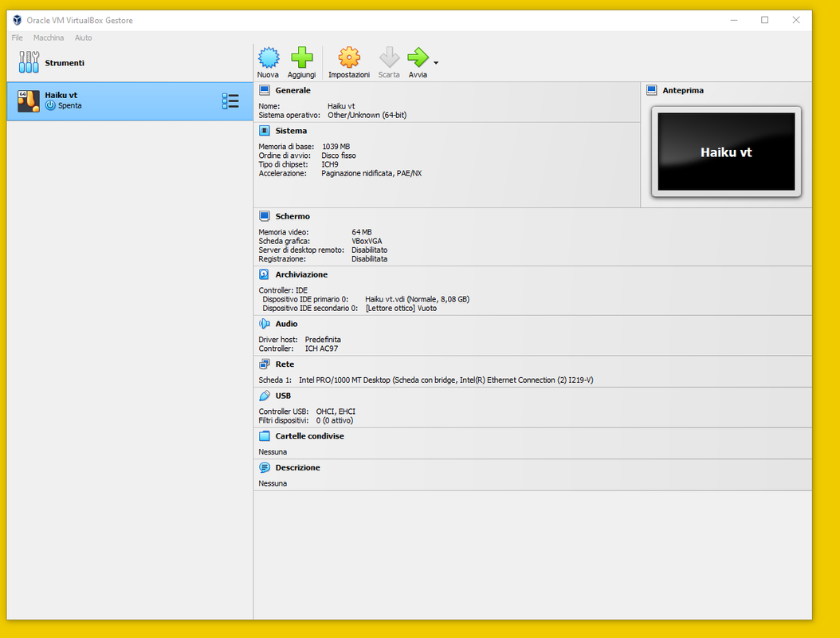Open the Audio settings heading

[x=286, y=324]
